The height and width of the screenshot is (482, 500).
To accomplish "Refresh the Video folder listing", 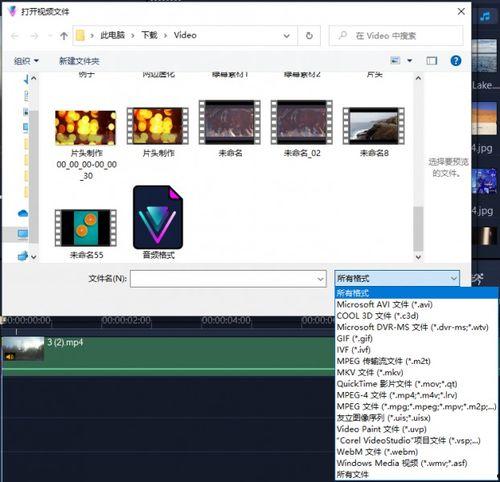I will click(x=309, y=35).
